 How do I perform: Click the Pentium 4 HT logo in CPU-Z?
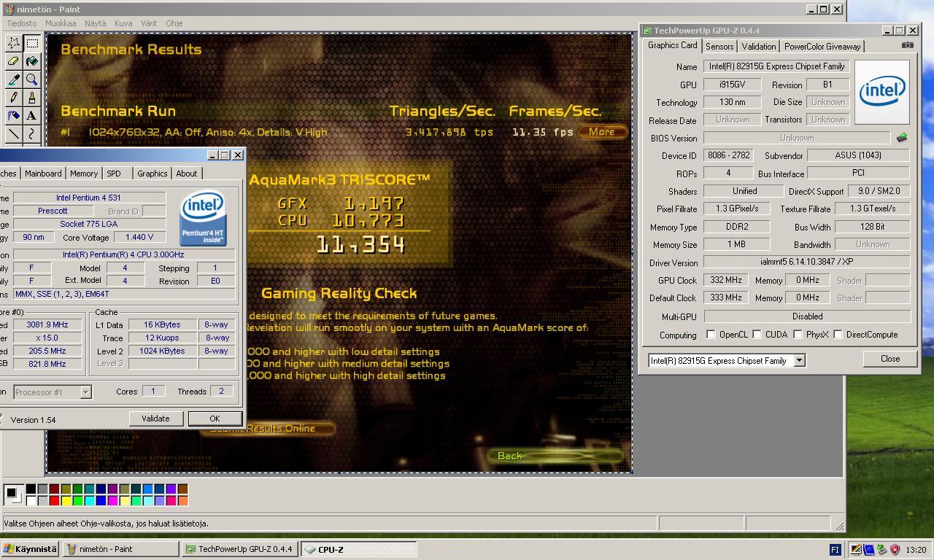pyautogui.click(x=203, y=219)
